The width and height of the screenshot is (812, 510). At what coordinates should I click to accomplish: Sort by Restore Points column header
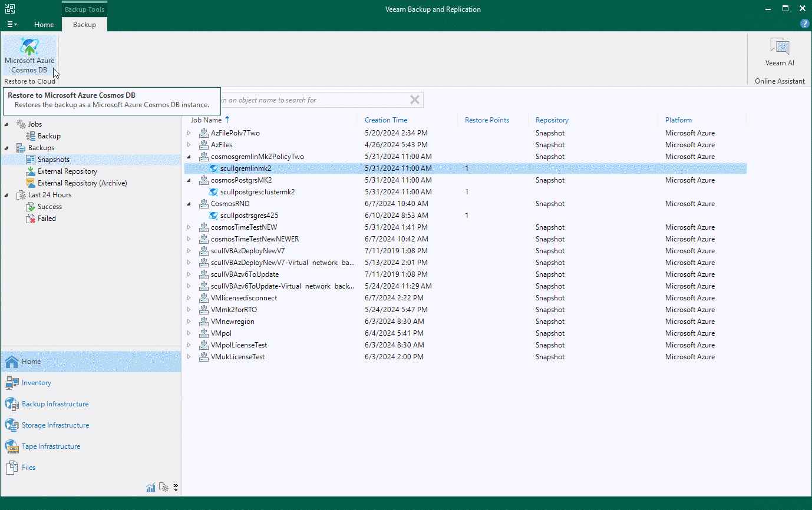487,120
